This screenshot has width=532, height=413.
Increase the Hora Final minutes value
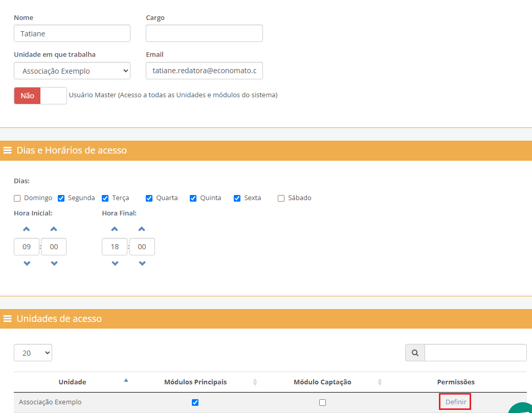click(x=142, y=229)
